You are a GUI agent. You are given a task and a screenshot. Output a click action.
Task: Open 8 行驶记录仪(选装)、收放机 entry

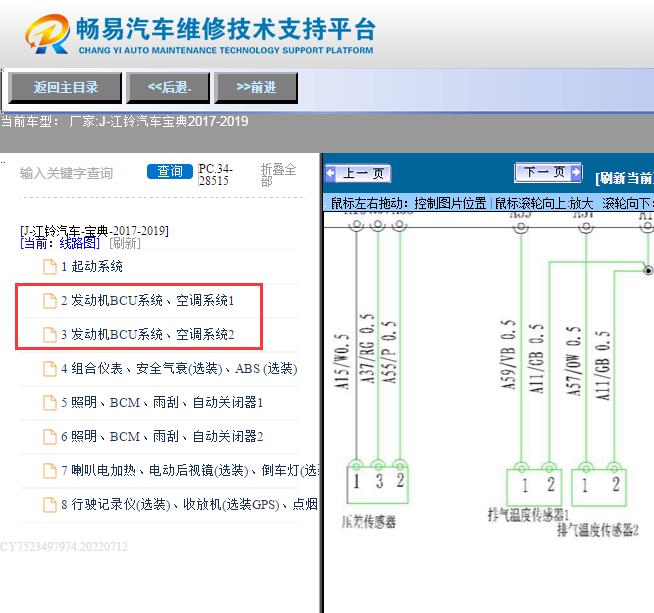pos(190,505)
